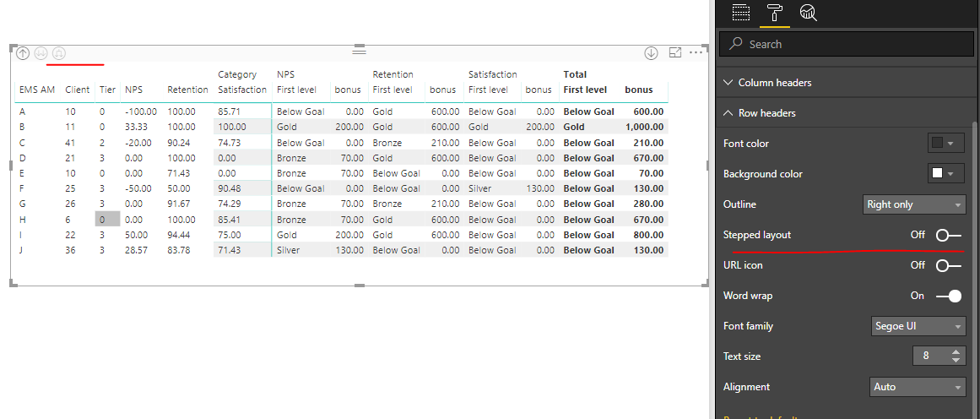Click the Tier column header
Viewport: 980px width, 419px height.
click(107, 90)
